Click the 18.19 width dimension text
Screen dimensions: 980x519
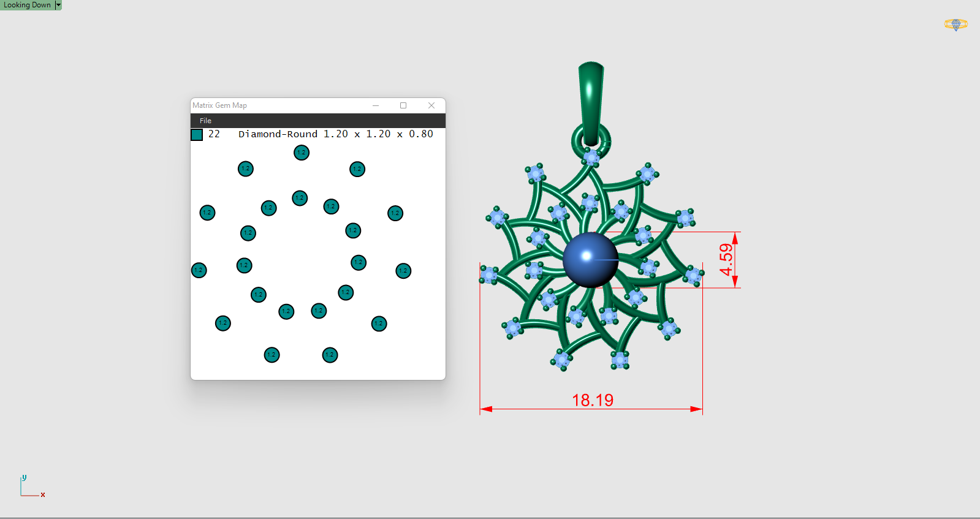tap(592, 400)
